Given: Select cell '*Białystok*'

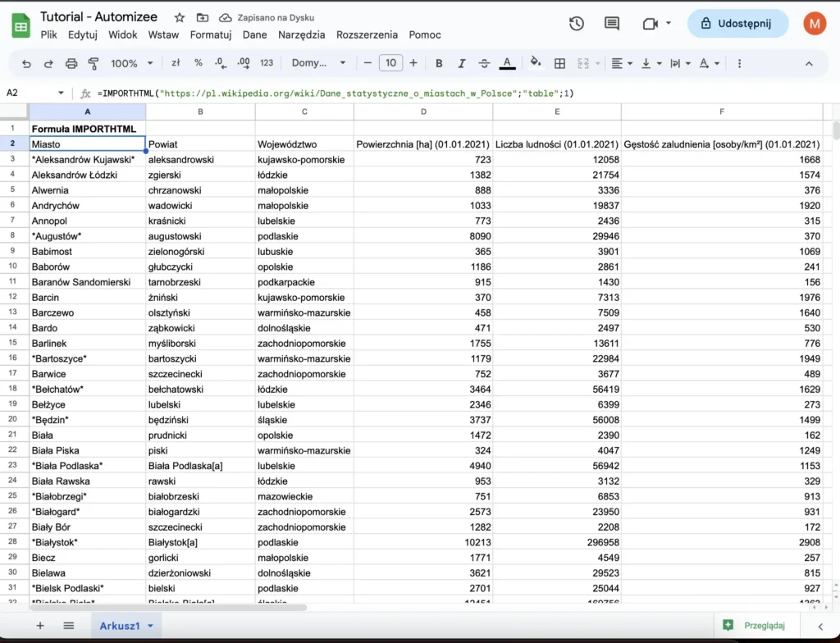Looking at the screenshot, I should (x=87, y=542).
